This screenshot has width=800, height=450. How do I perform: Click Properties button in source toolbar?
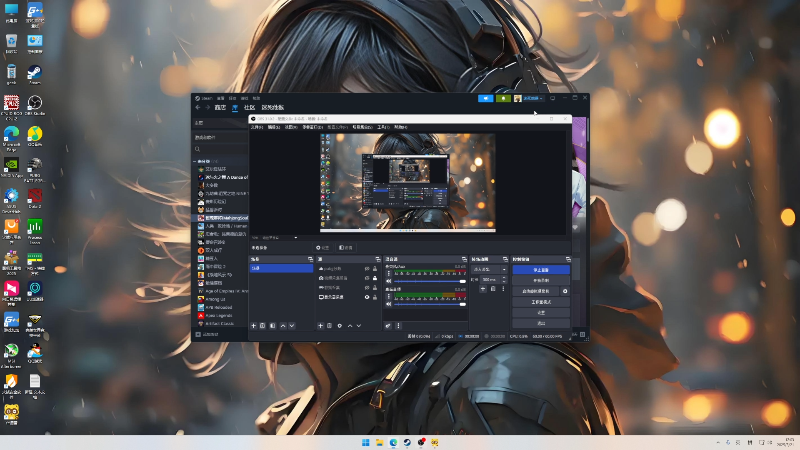pos(322,248)
